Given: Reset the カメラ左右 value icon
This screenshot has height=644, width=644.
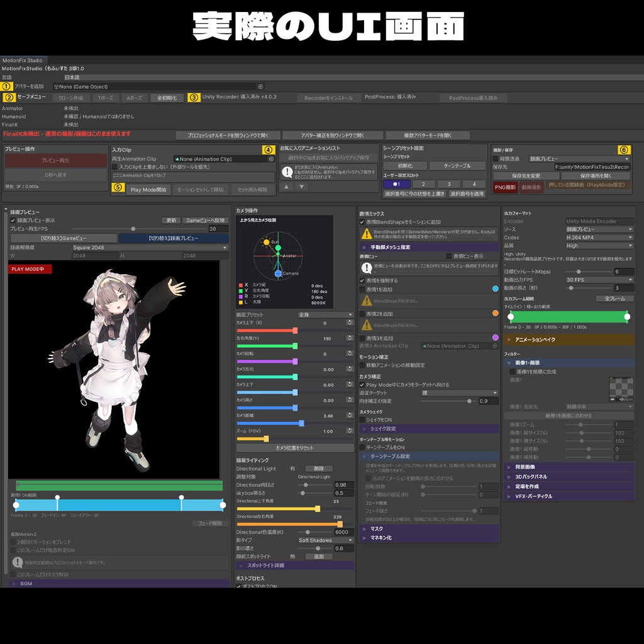Looking at the screenshot, I should pos(350,369).
